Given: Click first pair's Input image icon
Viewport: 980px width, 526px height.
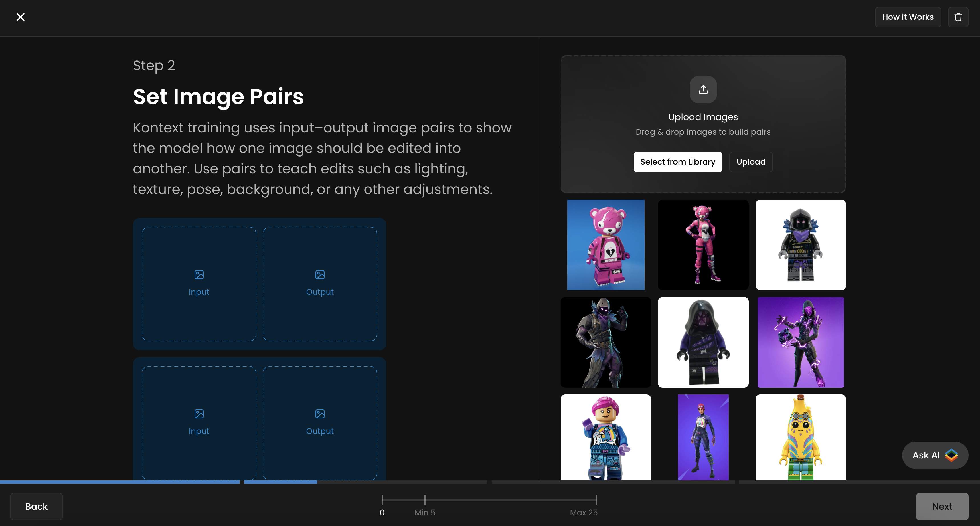Looking at the screenshot, I should coord(199,275).
